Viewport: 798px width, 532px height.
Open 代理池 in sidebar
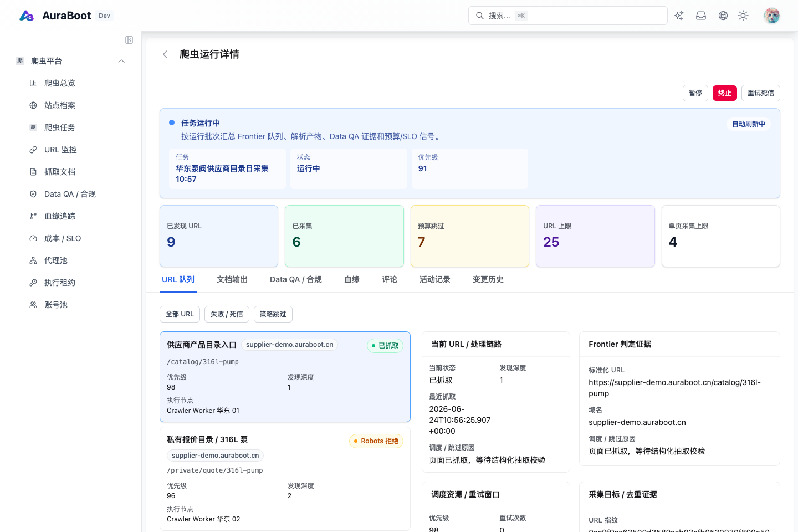coord(56,260)
